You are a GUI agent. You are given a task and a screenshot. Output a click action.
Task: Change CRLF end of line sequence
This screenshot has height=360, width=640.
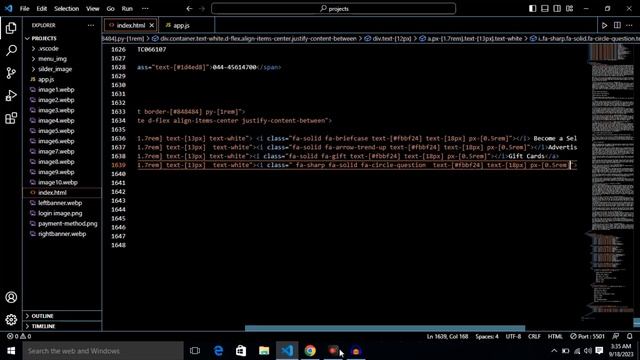(534, 336)
